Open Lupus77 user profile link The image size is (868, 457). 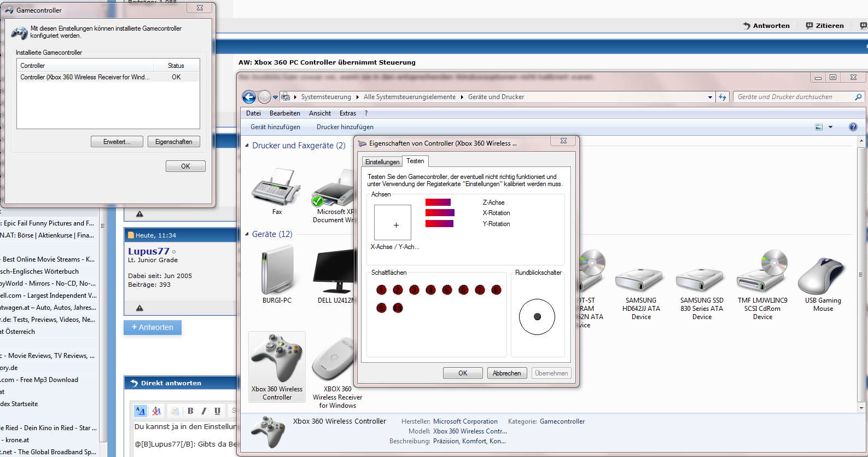[x=149, y=251]
